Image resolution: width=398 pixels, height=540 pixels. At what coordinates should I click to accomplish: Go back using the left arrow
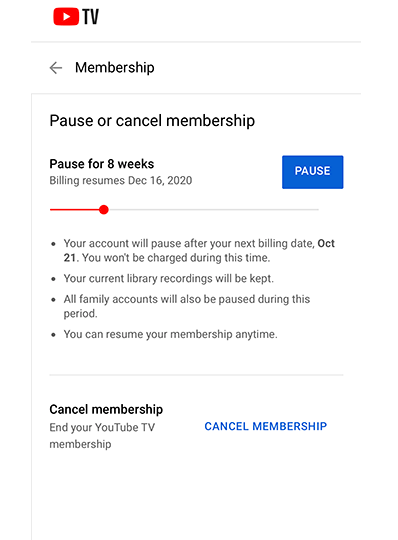point(55,68)
